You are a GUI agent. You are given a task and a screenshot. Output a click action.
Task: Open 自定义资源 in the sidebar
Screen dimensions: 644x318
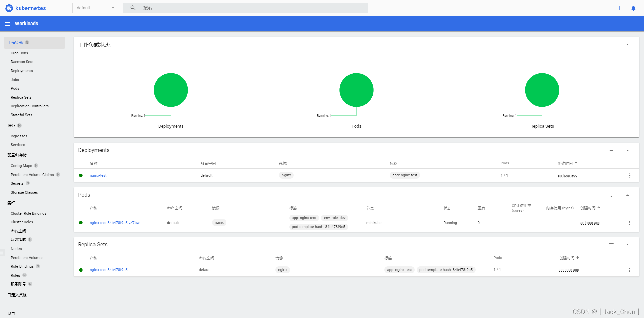pyautogui.click(x=17, y=295)
